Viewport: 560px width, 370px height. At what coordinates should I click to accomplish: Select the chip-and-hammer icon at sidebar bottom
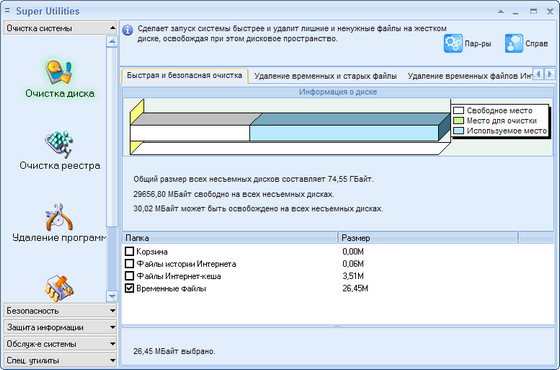[59, 289]
